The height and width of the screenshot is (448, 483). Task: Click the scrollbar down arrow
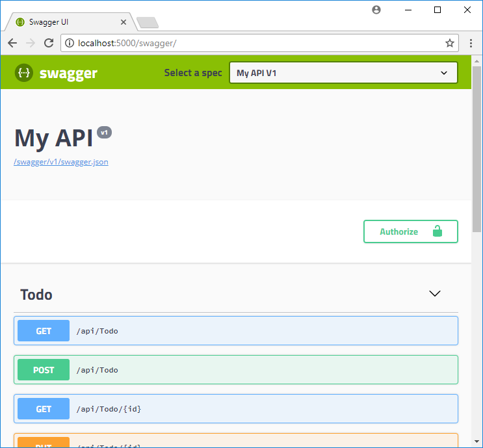pyautogui.click(x=477, y=441)
